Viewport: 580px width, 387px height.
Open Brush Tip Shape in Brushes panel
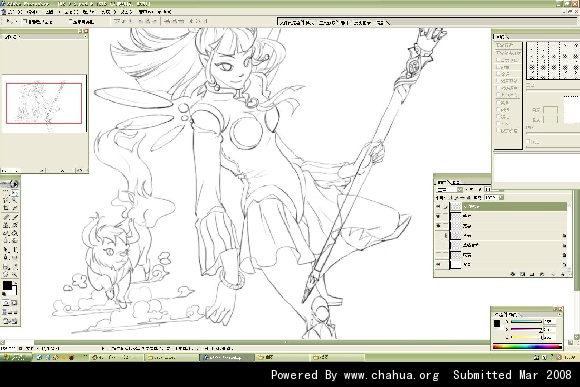click(x=508, y=53)
